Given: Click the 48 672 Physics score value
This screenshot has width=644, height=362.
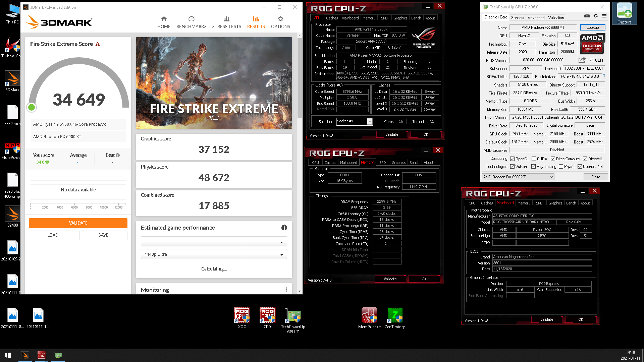Looking at the screenshot, I should coord(214,178).
